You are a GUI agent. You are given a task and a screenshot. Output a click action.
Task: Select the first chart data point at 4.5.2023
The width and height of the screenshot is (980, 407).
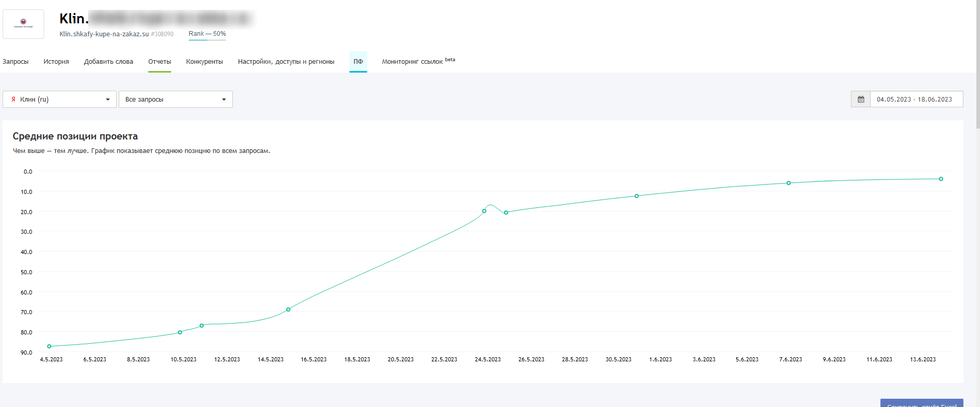[49, 346]
